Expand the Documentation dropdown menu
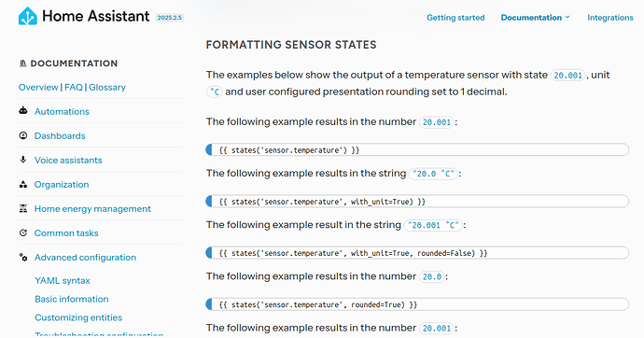The image size is (644, 338). point(535,18)
